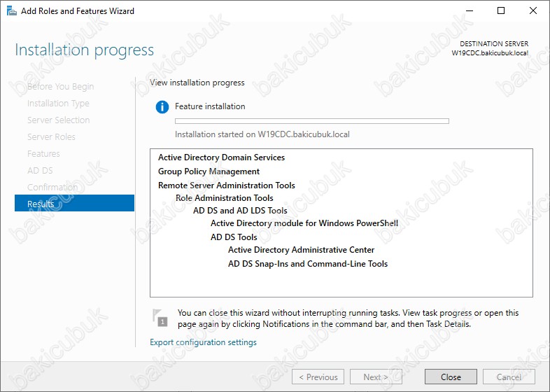Viewport: 550px width, 392px height.
Task: Click the AD DS Tools entry
Action: point(234,237)
